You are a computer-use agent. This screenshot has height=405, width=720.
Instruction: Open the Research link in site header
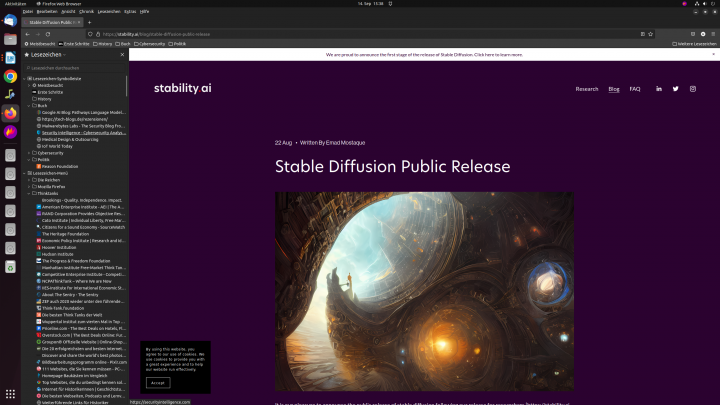pyautogui.click(x=587, y=89)
